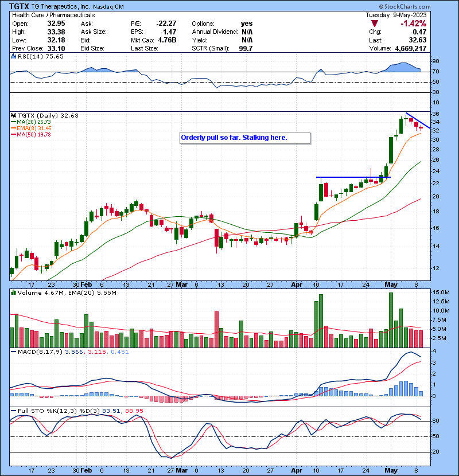This screenshot has width=459, height=476.
Task: Click the tall red volume bar in mid-March
Action: 216,329
